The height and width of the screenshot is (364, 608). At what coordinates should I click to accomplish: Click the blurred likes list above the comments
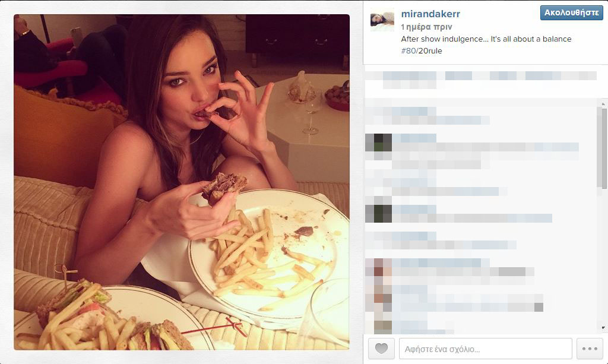coord(481,80)
